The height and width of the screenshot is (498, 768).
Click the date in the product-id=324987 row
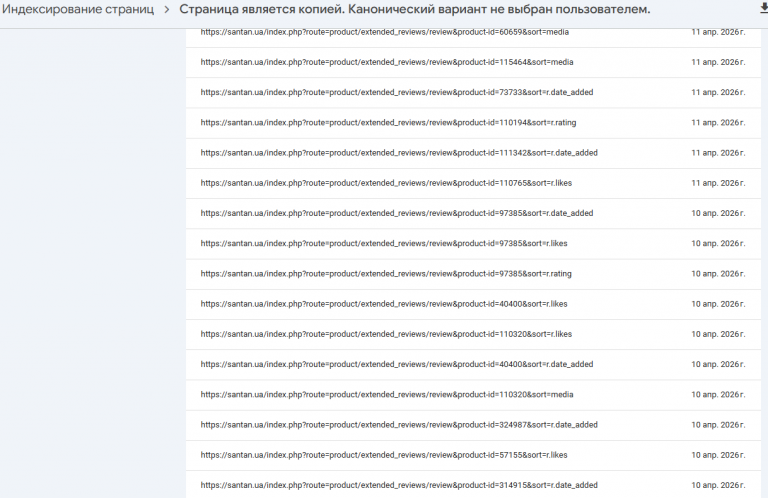pyautogui.click(x=718, y=425)
